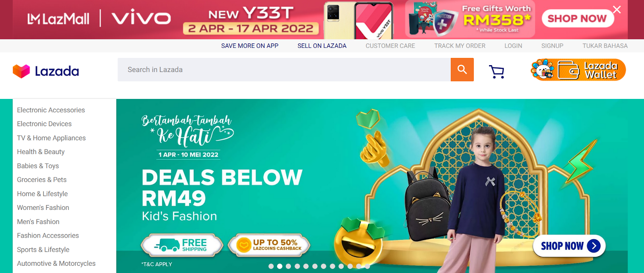Open the Lazada Wallet badge
The height and width of the screenshot is (273, 644).
pos(578,70)
